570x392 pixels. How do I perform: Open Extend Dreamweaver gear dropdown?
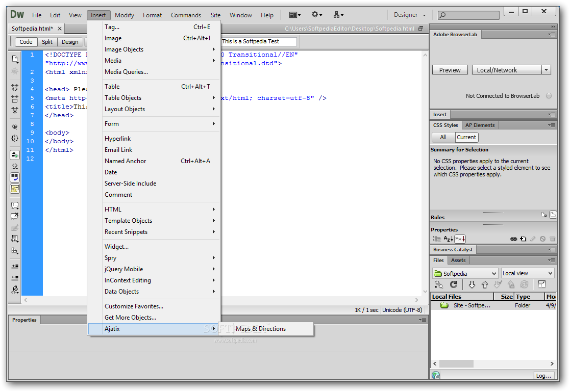[316, 15]
